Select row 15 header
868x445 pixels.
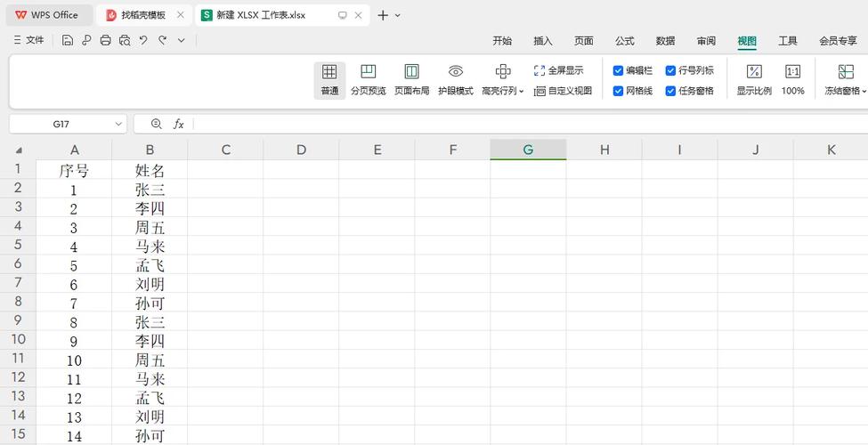(19, 434)
